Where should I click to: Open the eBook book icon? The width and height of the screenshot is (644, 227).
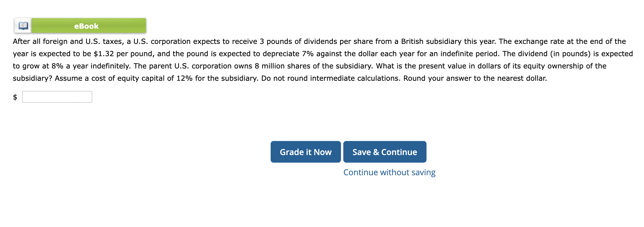(23, 26)
